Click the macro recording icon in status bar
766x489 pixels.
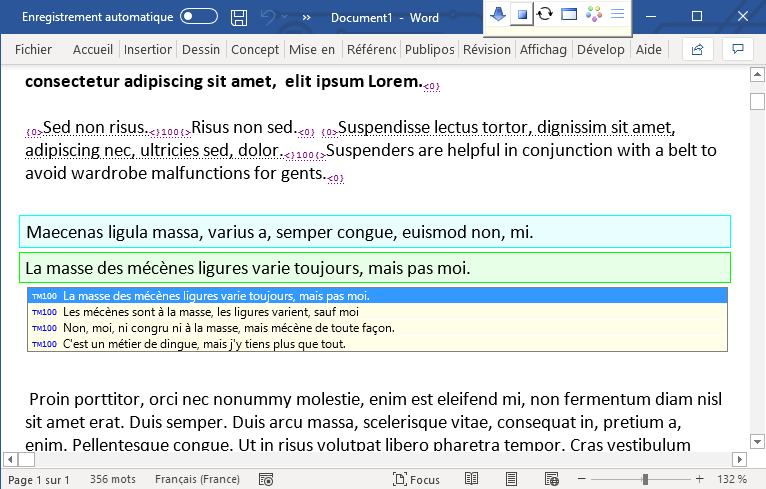[266, 480]
